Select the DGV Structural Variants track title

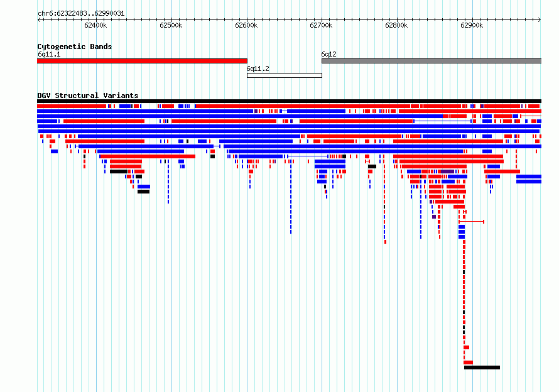[88, 95]
